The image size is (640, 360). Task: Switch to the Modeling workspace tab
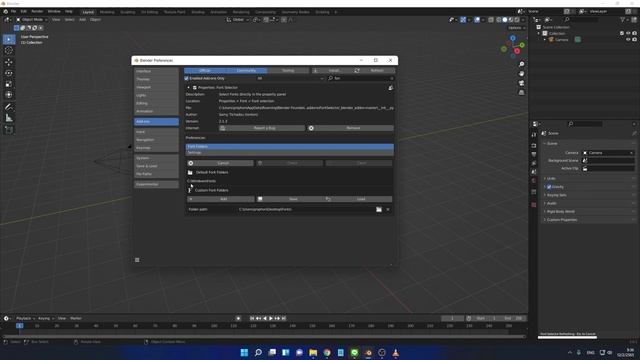[107, 12]
